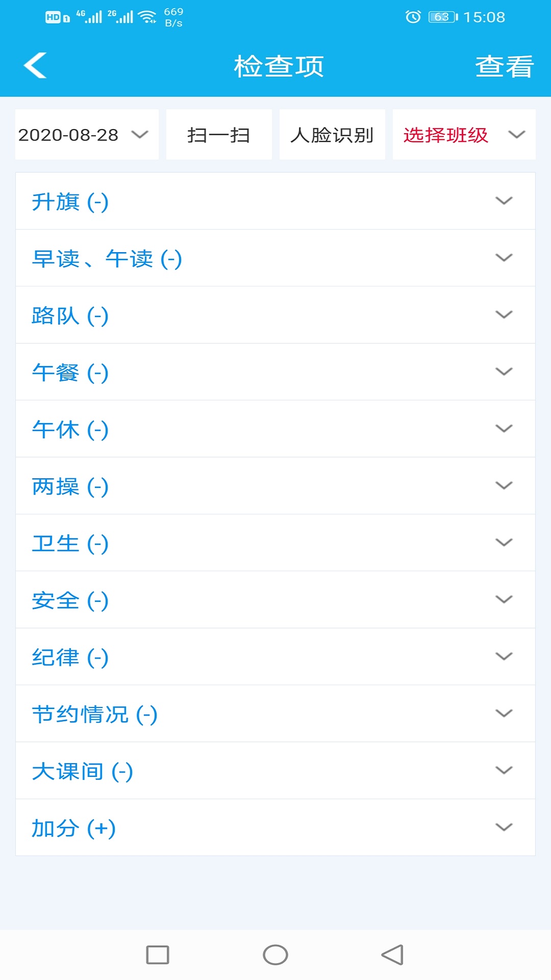The image size is (551, 980).
Task: Open the date dropdown 2020-08-28
Action: 87,135
